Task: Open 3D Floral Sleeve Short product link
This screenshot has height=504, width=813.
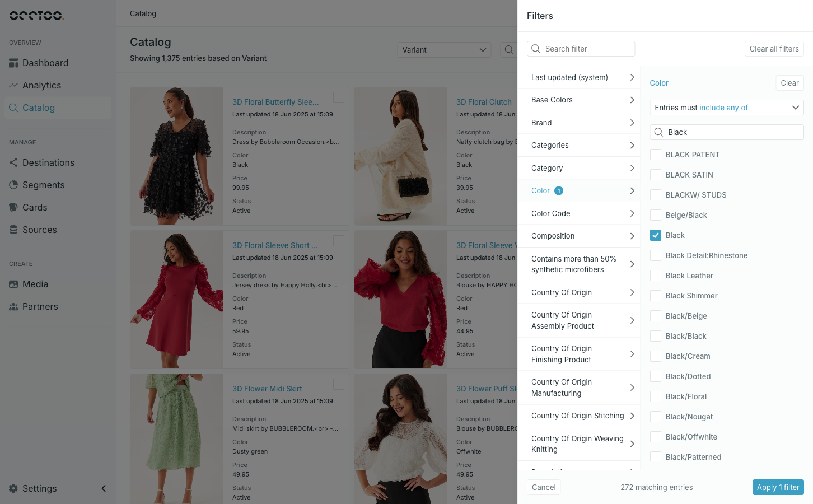Action: pyautogui.click(x=275, y=245)
